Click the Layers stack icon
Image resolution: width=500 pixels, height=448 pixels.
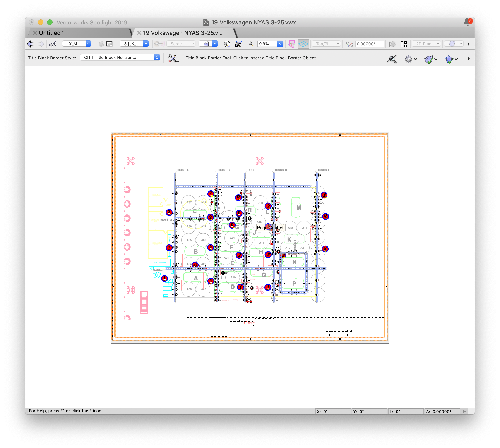(x=101, y=44)
